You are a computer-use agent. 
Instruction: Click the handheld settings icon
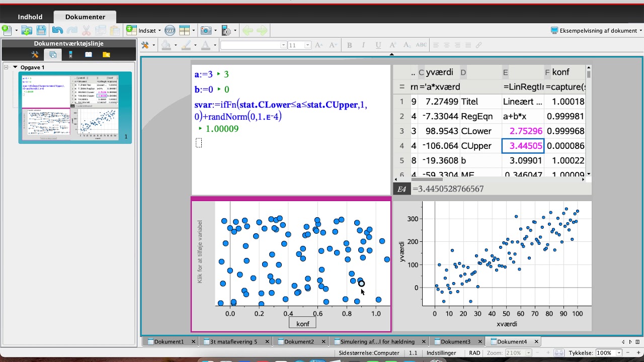tap(226, 30)
